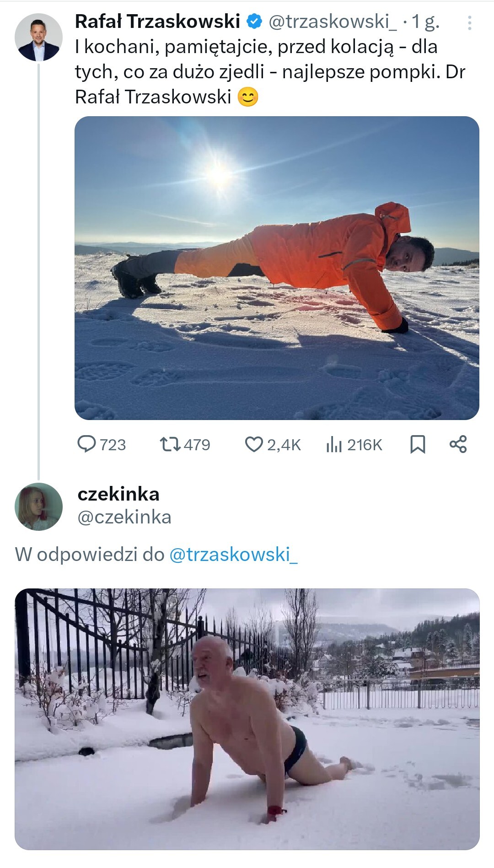
Task: Click the Rafał Trzaskowski display name
Action: point(157,21)
